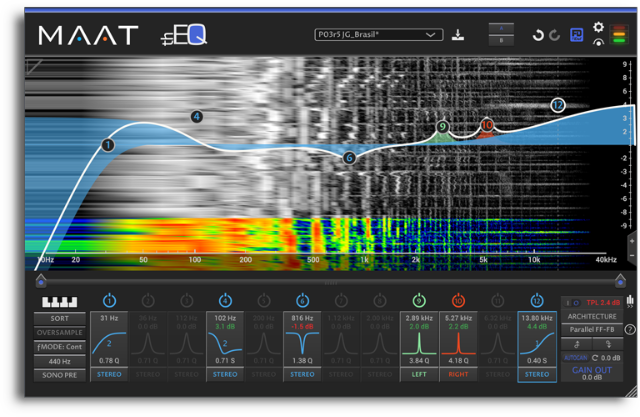This screenshot has height=417, width=640.
Task: Click the plus zoom control beside the graph
Action: 632,241
